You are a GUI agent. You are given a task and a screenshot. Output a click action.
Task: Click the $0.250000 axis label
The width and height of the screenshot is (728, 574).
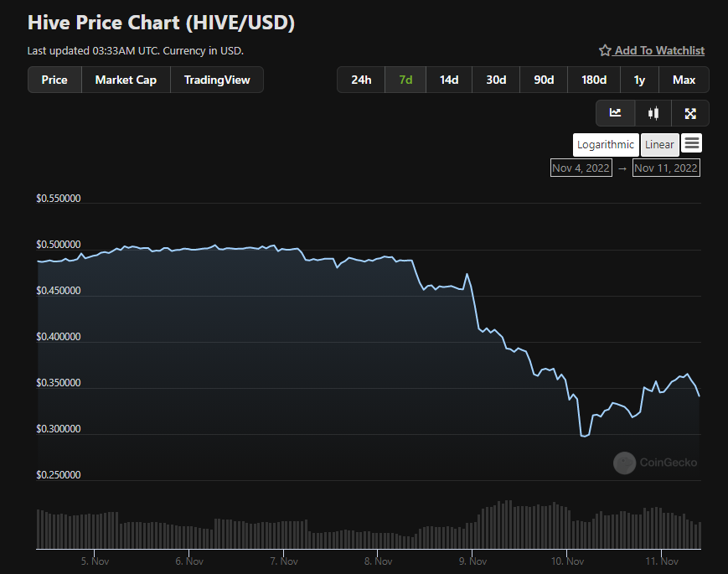pyautogui.click(x=59, y=474)
